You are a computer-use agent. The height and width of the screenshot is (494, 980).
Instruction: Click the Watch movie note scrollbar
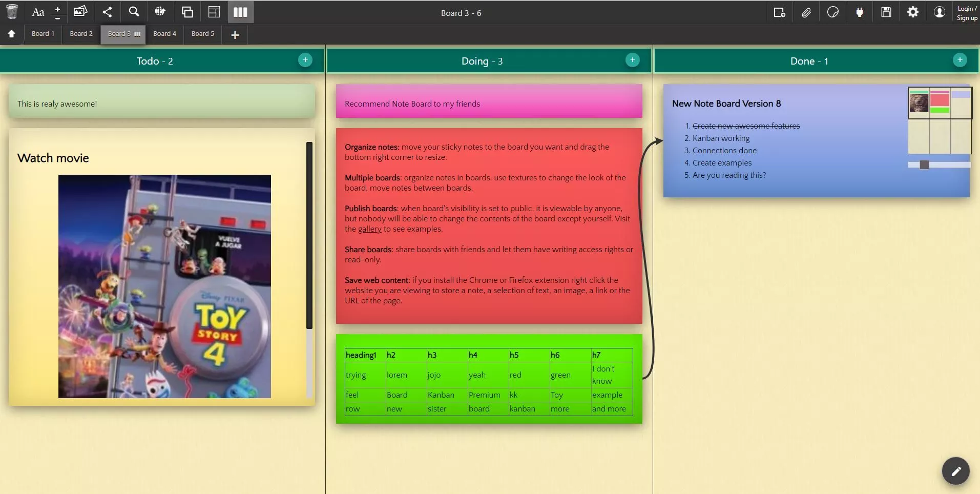tap(309, 236)
